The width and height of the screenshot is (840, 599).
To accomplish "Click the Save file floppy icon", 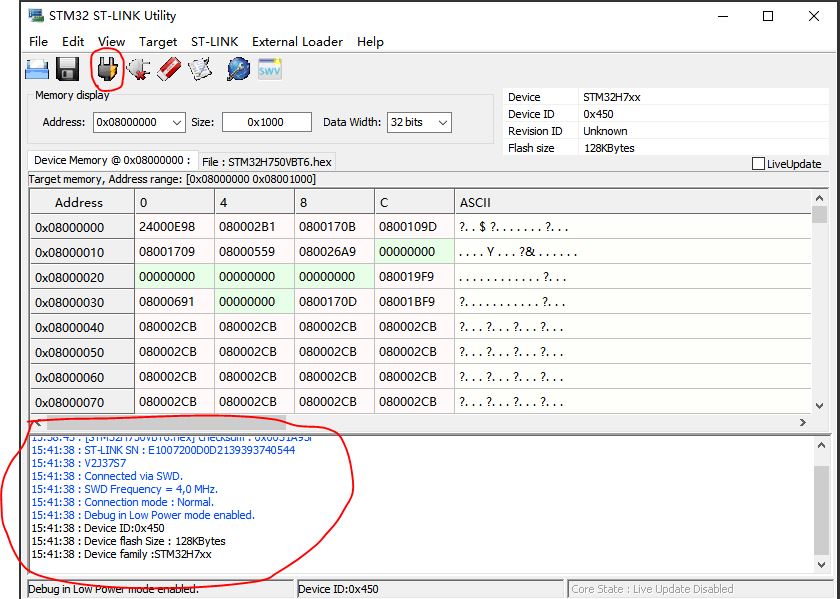I will tap(68, 70).
